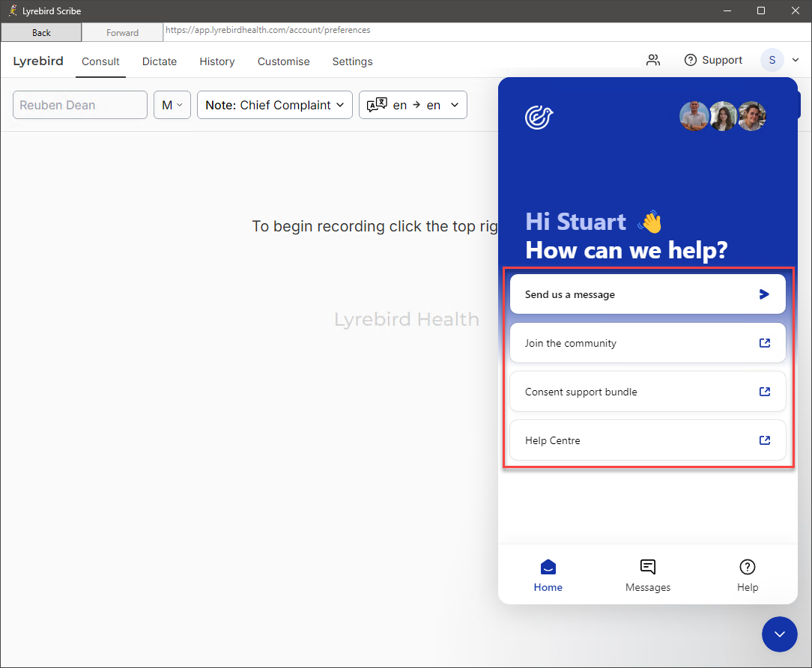The image size is (812, 668).
Task: Minimize the Lyrebird Scribe window
Action: [x=727, y=10]
